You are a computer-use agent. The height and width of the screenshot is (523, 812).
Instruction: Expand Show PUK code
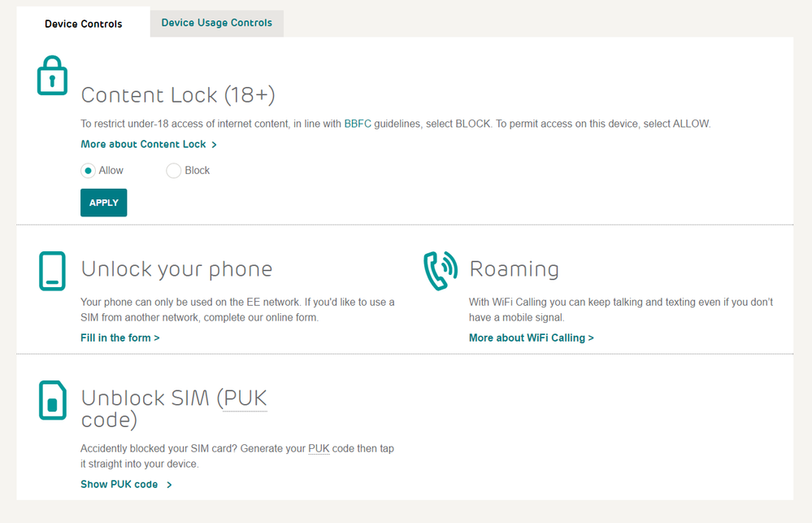click(119, 484)
